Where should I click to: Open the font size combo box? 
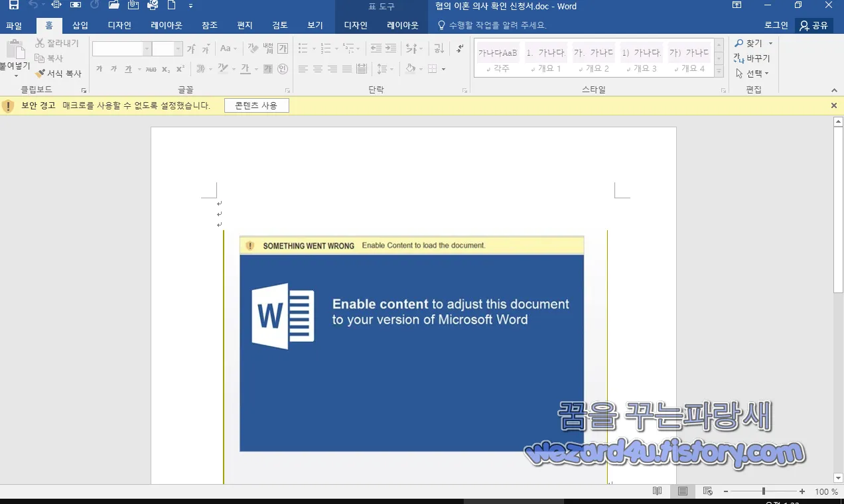167,49
